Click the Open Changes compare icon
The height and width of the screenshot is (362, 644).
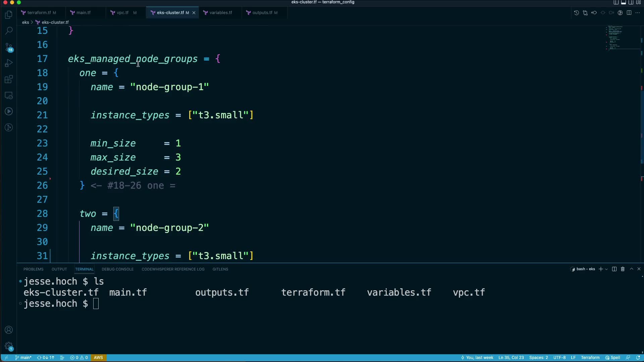(x=585, y=13)
